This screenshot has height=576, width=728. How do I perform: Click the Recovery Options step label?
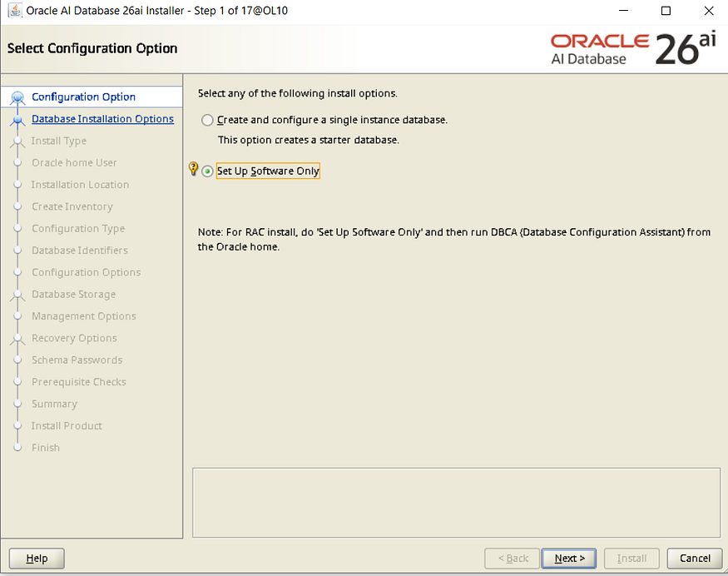coord(74,338)
